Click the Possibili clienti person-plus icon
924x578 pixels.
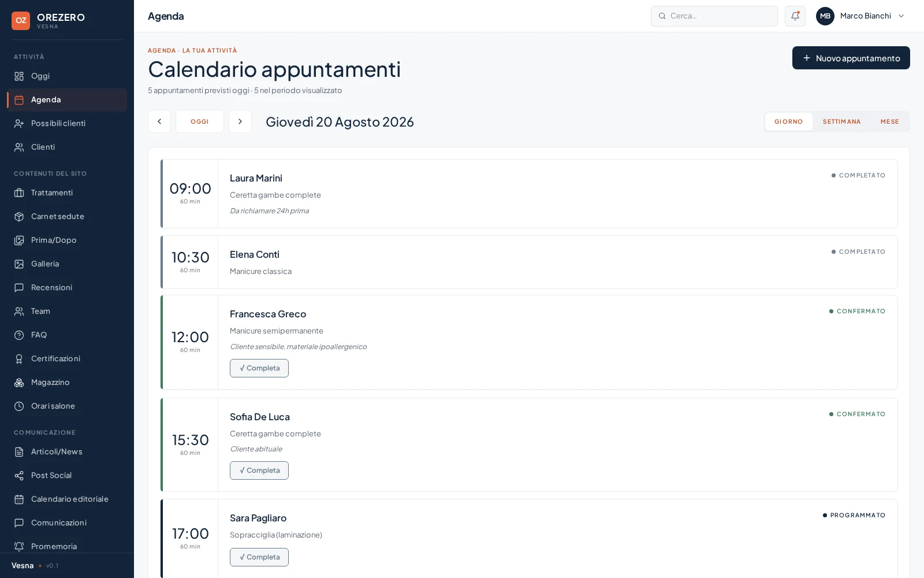19,124
